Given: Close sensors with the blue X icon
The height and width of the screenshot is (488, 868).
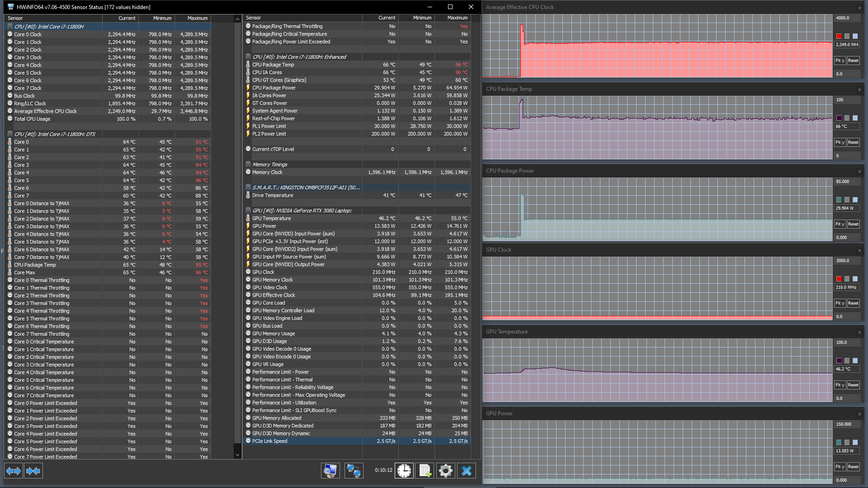Looking at the screenshot, I should pos(467,471).
